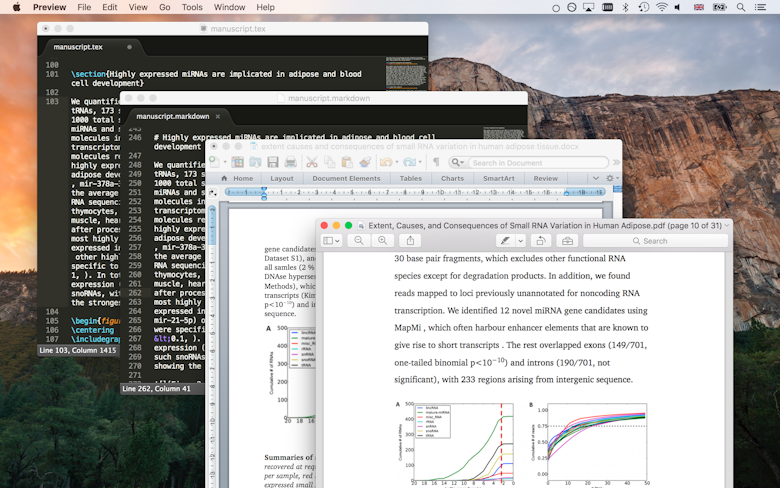This screenshot has height=488, width=780.
Task: Click the 'Line 262, Column 41' status text
Action: [156, 389]
